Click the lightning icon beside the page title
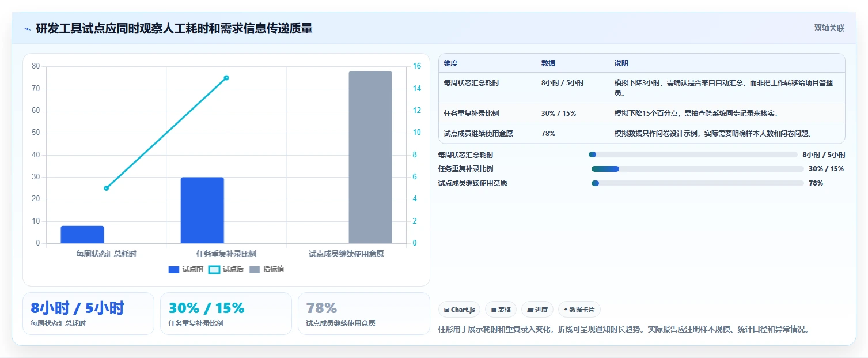This screenshot has width=868, height=358. coord(28,29)
